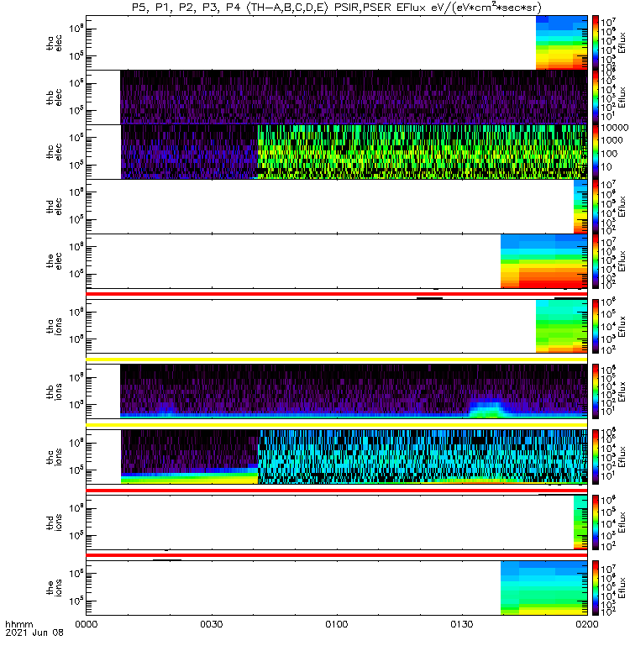Select the "the elec" panel label
Viewport: 630px width, 672px height.
pos(54,260)
